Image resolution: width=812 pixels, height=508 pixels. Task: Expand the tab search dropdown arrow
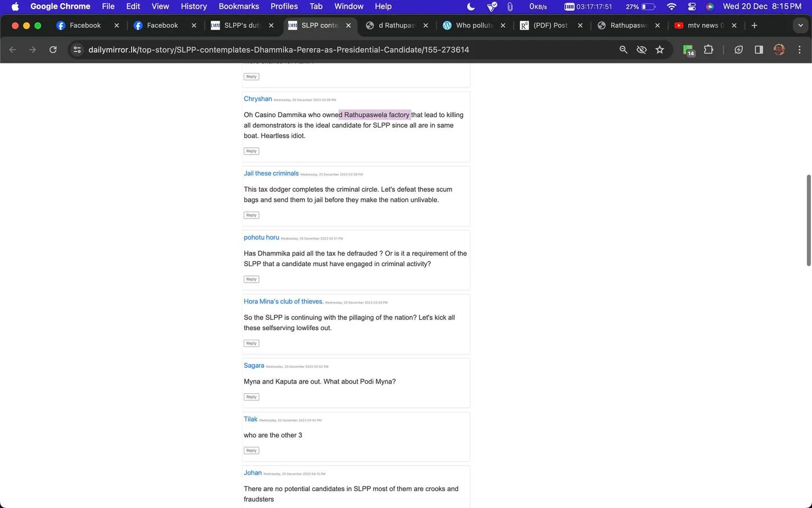tap(800, 25)
